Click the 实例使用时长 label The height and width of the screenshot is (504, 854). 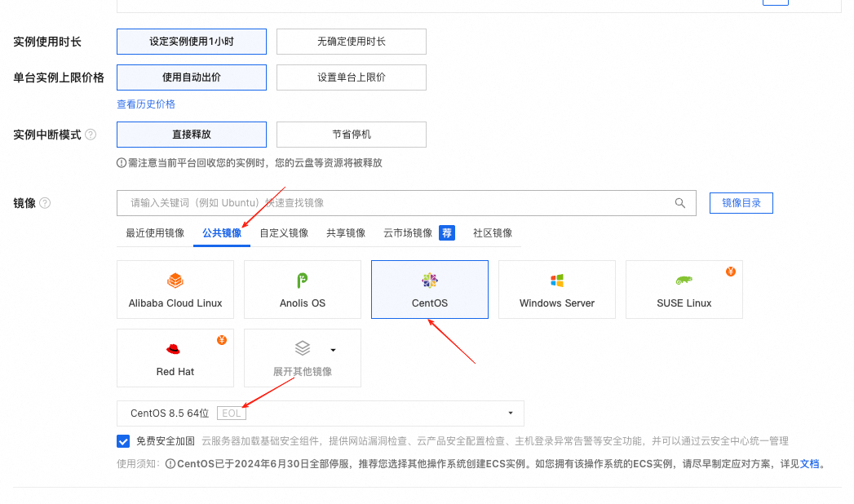pos(47,42)
